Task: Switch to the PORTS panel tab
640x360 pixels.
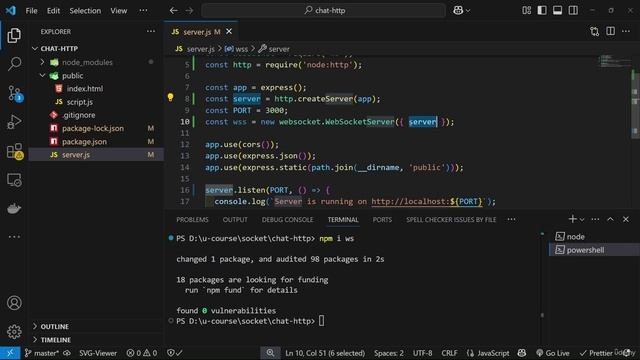Action: coord(382,220)
